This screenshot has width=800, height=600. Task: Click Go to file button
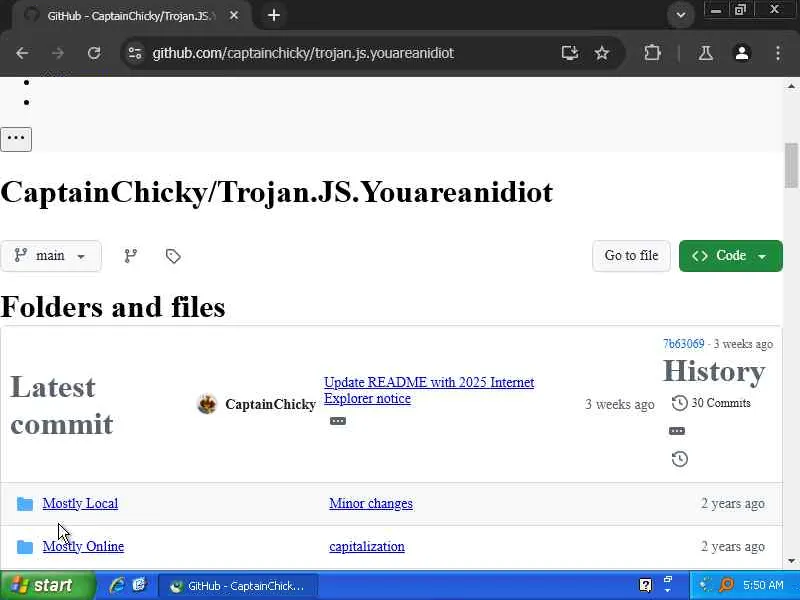(631, 256)
